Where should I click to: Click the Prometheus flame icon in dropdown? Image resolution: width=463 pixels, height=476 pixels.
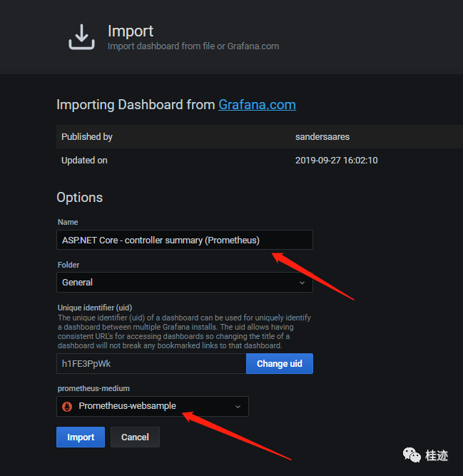(67, 406)
